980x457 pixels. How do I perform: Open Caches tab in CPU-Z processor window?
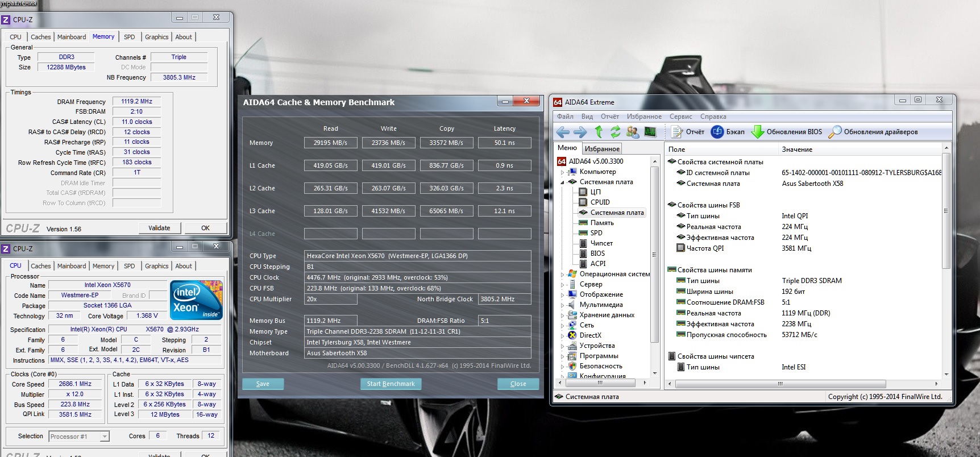tap(41, 266)
